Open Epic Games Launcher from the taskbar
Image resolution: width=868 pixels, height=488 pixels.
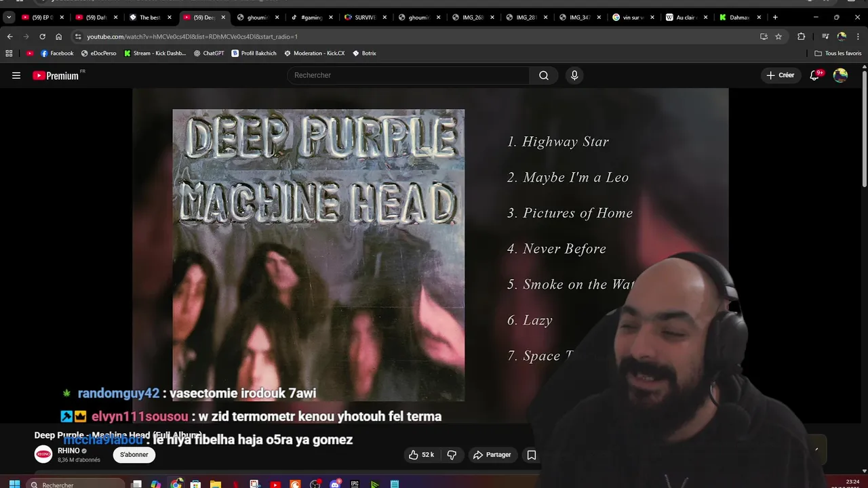[355, 484]
